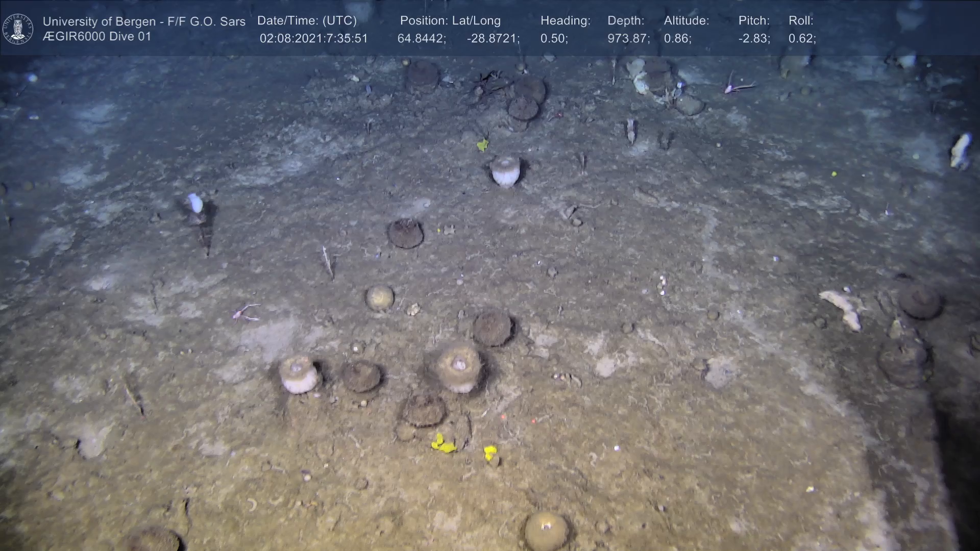Click the Depth label
The height and width of the screenshot is (551, 980).
pos(626,21)
